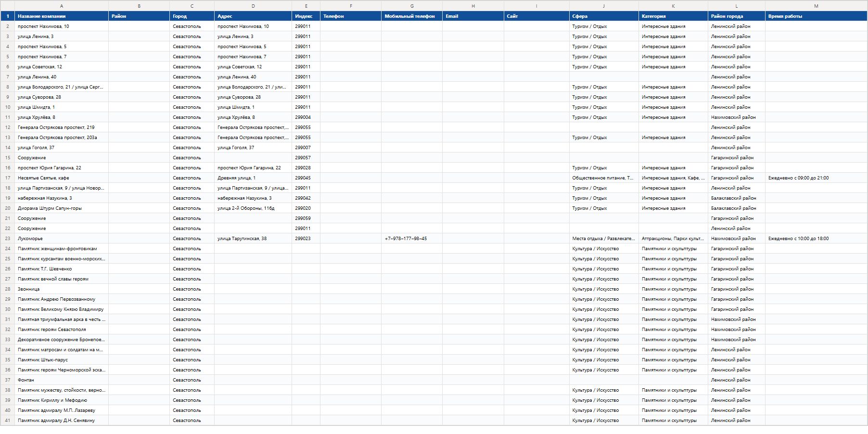This screenshot has width=868, height=434.
Task: Select the 'Памятник Т.Г. Шевченко' cell
Action: coord(62,269)
